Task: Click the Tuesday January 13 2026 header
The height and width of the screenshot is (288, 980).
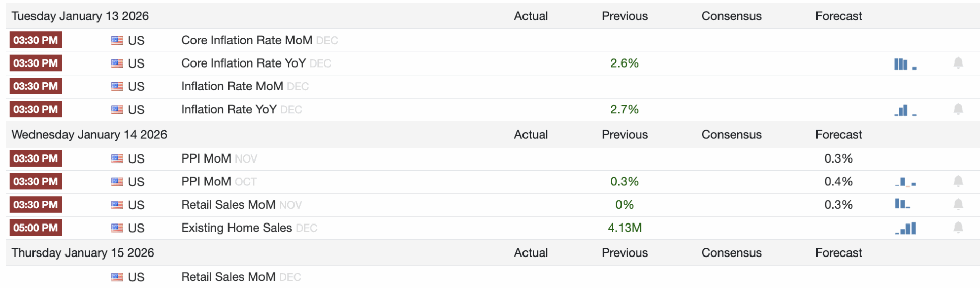Action: pos(80,16)
